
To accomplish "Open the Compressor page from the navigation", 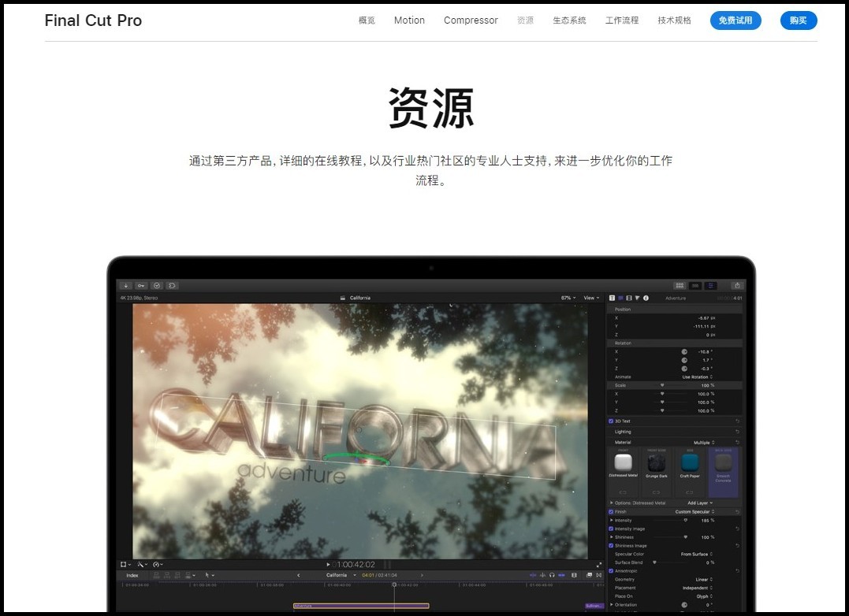I will pyautogui.click(x=471, y=20).
